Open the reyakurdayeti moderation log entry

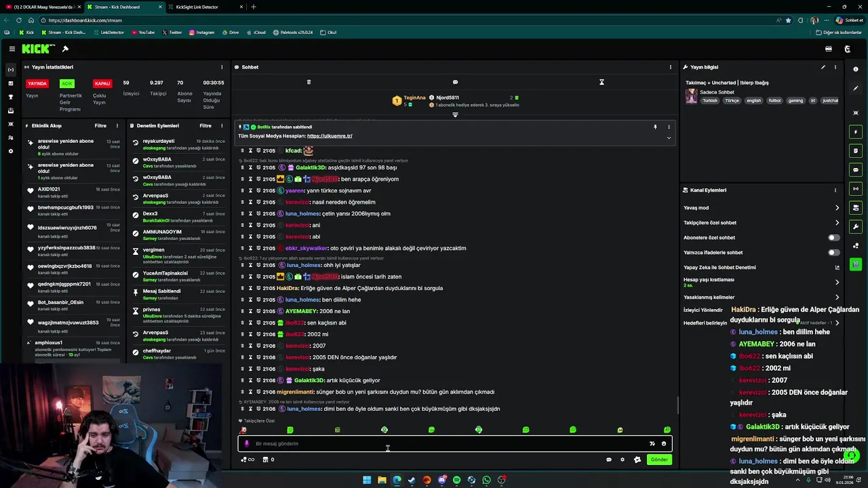(x=178, y=144)
